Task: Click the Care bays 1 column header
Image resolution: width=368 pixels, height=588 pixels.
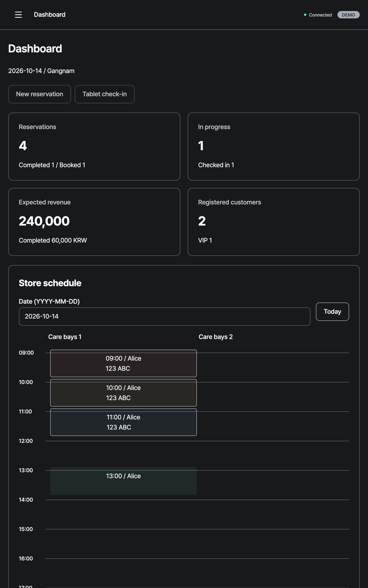Action: pyautogui.click(x=65, y=337)
